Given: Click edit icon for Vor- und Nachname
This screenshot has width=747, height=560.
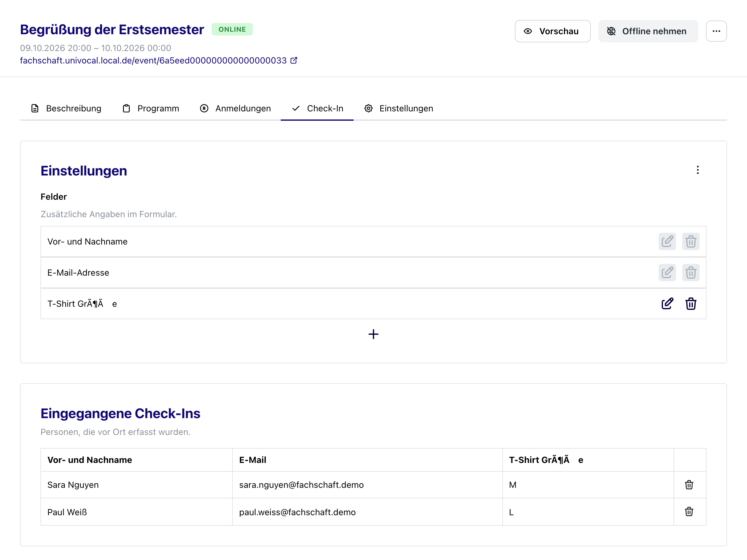Looking at the screenshot, I should (x=667, y=241).
